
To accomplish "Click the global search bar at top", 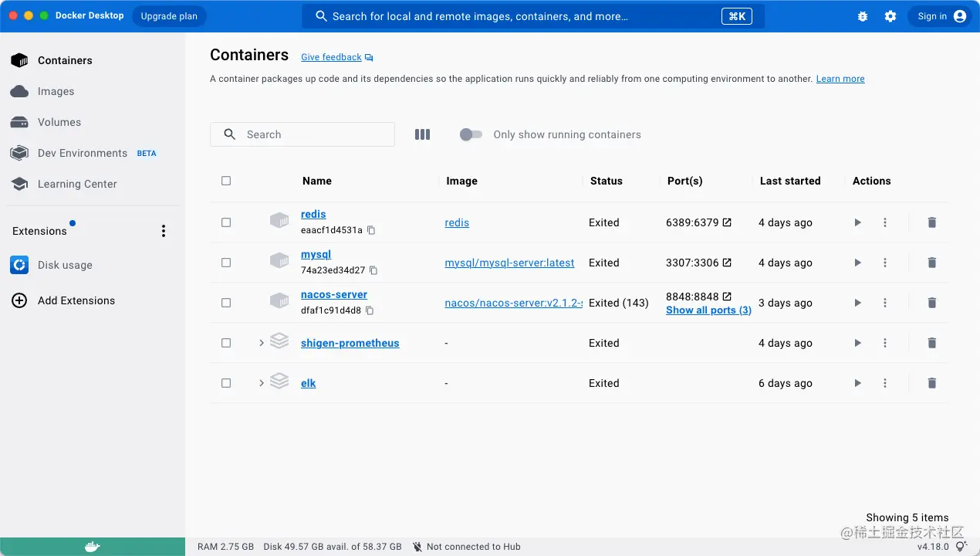I will [533, 16].
